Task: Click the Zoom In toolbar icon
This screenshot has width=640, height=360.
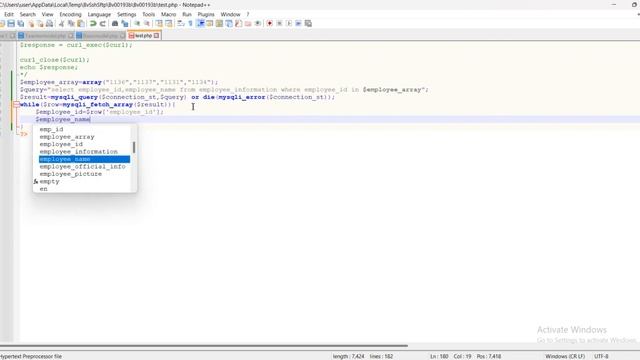Action: click(137, 24)
